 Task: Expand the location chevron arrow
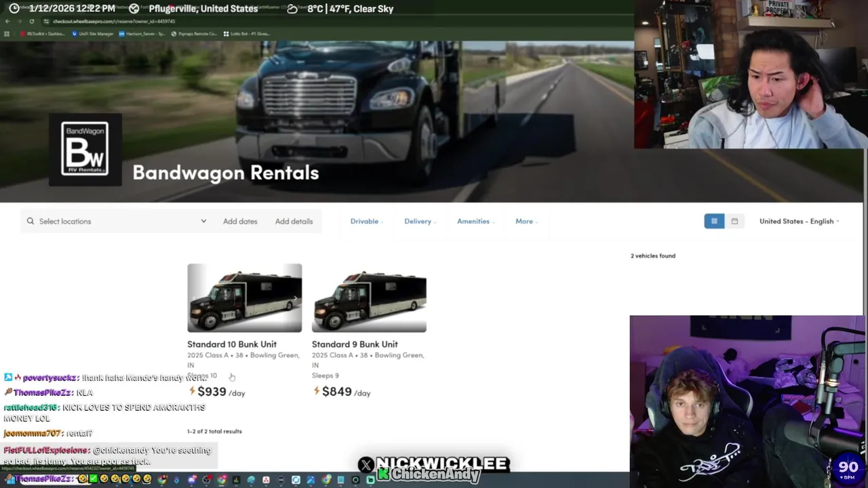203,221
